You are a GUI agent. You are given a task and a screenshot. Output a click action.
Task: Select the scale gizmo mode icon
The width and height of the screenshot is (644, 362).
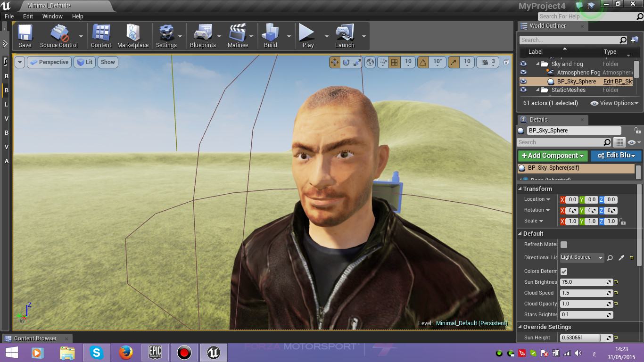coord(357,62)
